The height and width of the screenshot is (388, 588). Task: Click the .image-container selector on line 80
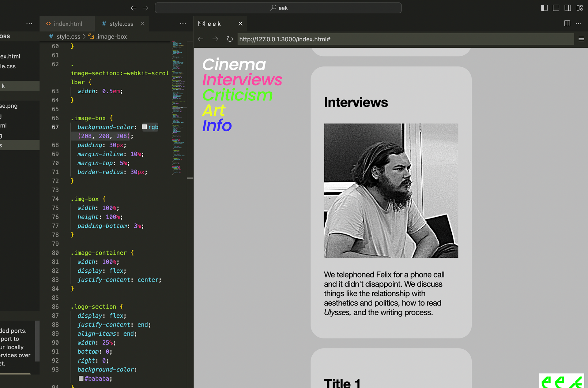point(99,253)
